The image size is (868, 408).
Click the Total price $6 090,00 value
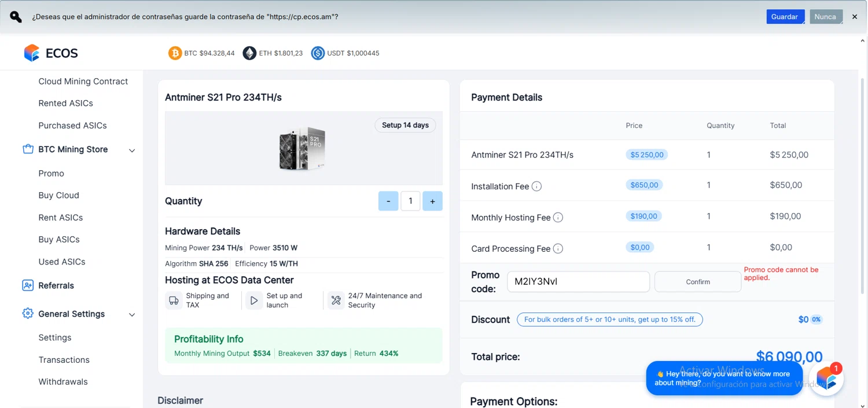tap(789, 357)
